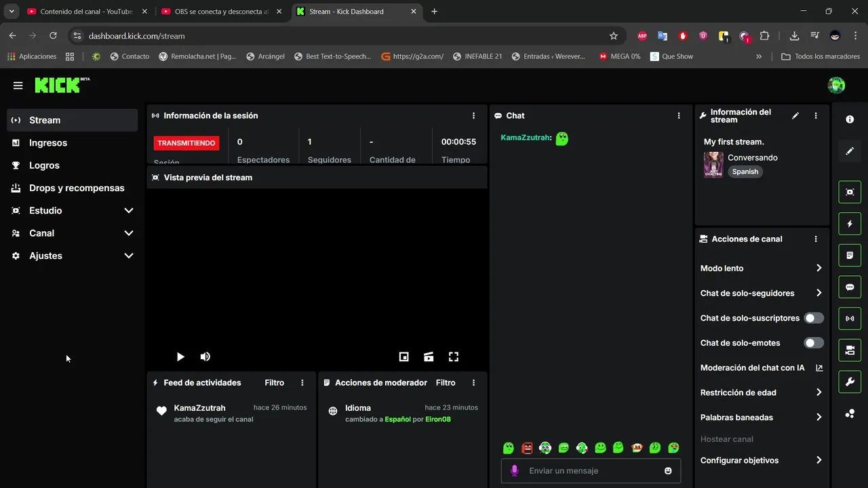Screen dimensions: 868x488
Task: Play the stream preview
Action: point(180,357)
